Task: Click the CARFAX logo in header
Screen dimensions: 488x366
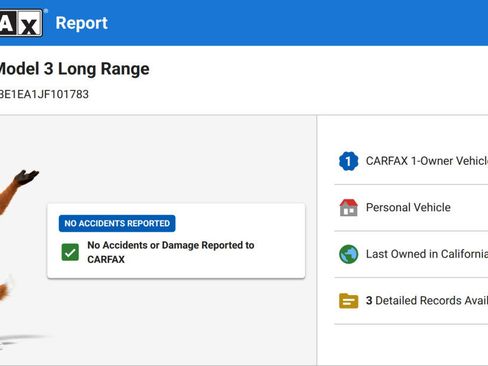Action: (21, 22)
